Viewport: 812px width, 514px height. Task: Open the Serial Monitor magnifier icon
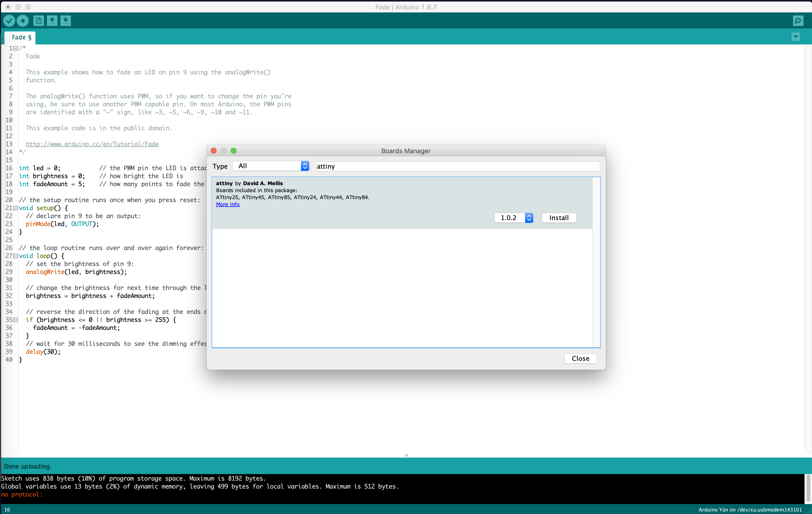[798, 21]
